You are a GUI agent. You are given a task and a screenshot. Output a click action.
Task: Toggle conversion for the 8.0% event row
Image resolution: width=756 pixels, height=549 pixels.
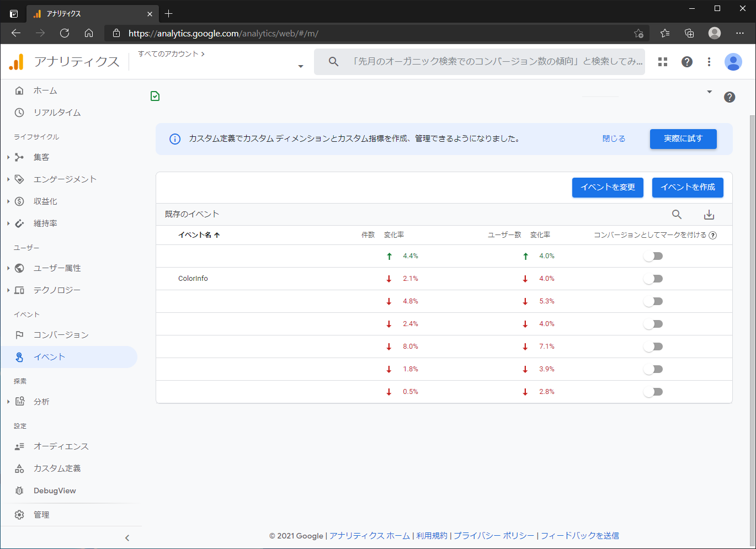tap(653, 347)
